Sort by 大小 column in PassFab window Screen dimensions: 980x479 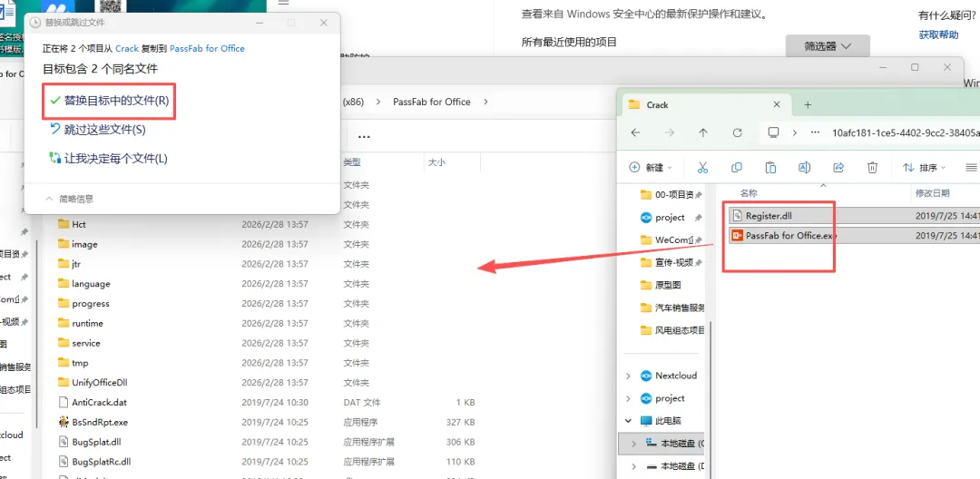click(x=436, y=161)
